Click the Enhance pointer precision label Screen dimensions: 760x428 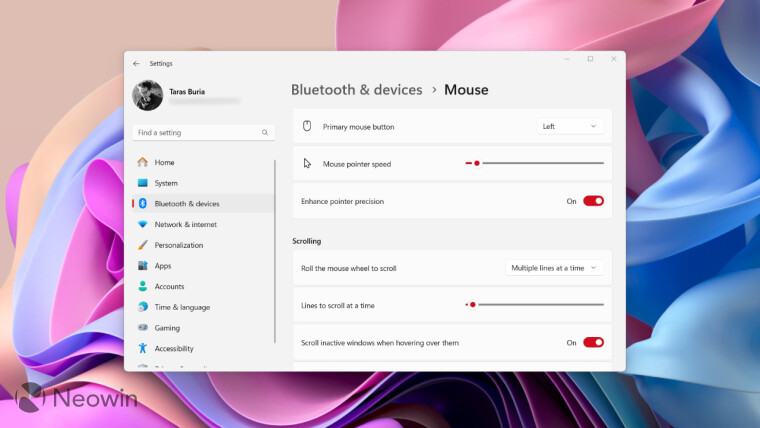pos(342,201)
